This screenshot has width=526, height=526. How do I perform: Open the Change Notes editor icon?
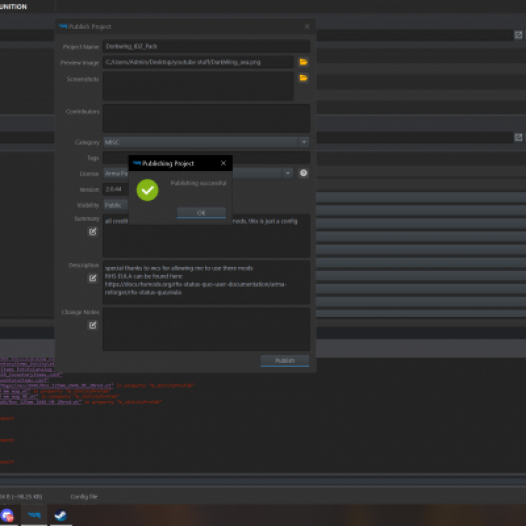pos(93,325)
